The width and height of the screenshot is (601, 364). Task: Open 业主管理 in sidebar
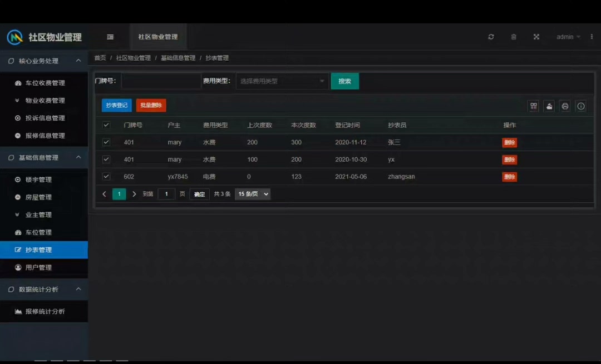tap(44, 215)
